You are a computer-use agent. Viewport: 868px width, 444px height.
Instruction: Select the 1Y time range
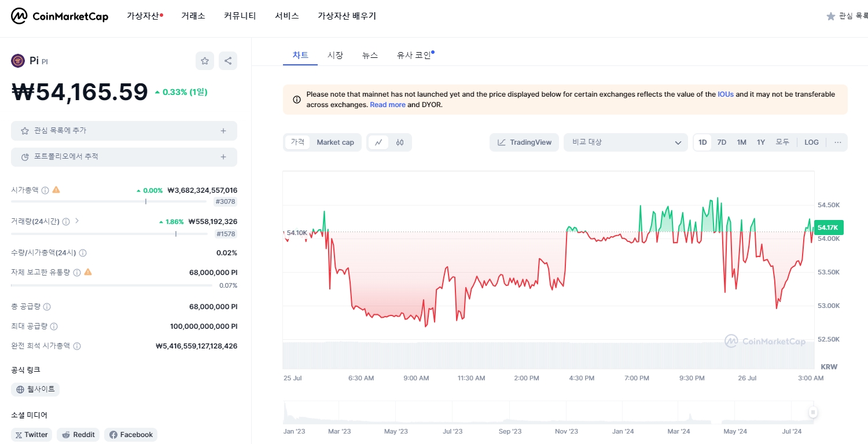(761, 142)
